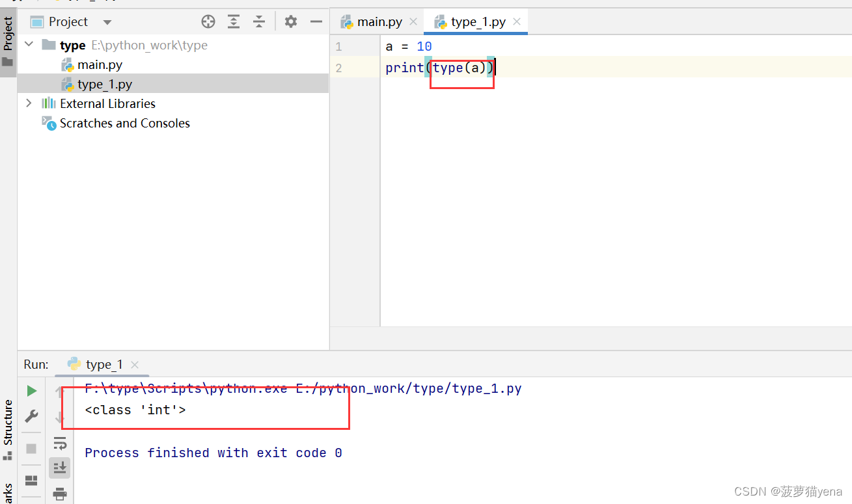Click the word print in line 2
Viewport: 852px width, 504px height.
(x=405, y=68)
